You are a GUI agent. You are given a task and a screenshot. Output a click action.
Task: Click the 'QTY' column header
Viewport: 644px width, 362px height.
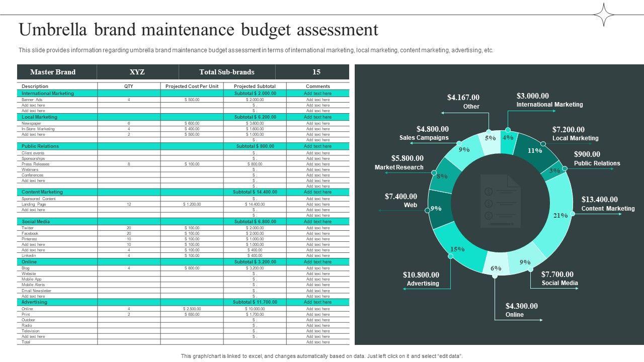click(129, 86)
